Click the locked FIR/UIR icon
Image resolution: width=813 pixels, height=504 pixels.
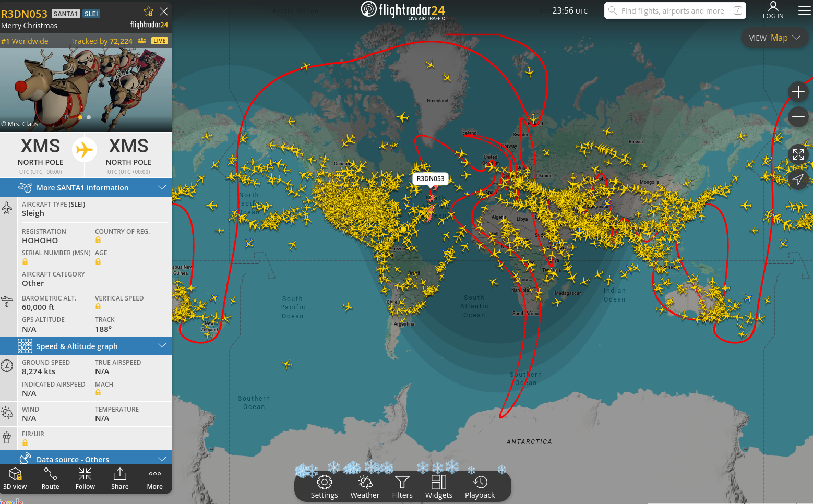point(25,442)
